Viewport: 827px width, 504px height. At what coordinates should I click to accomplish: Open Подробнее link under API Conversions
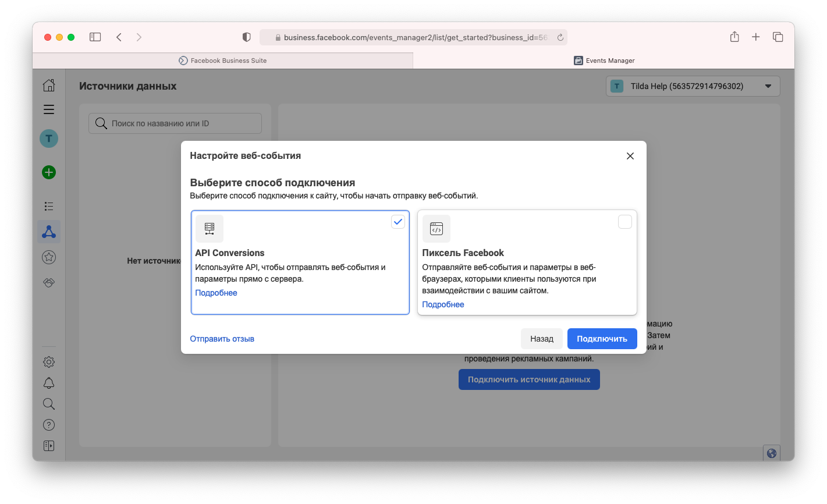(x=216, y=293)
